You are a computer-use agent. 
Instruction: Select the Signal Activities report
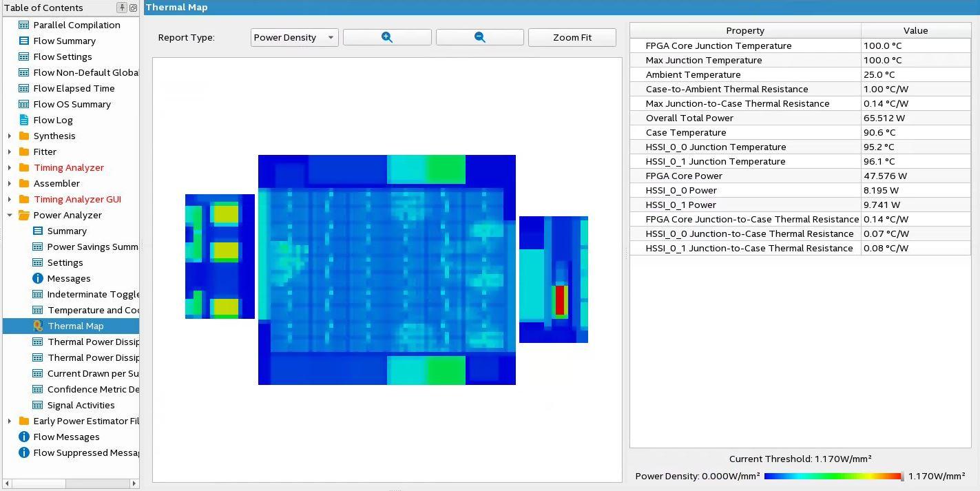click(81, 405)
